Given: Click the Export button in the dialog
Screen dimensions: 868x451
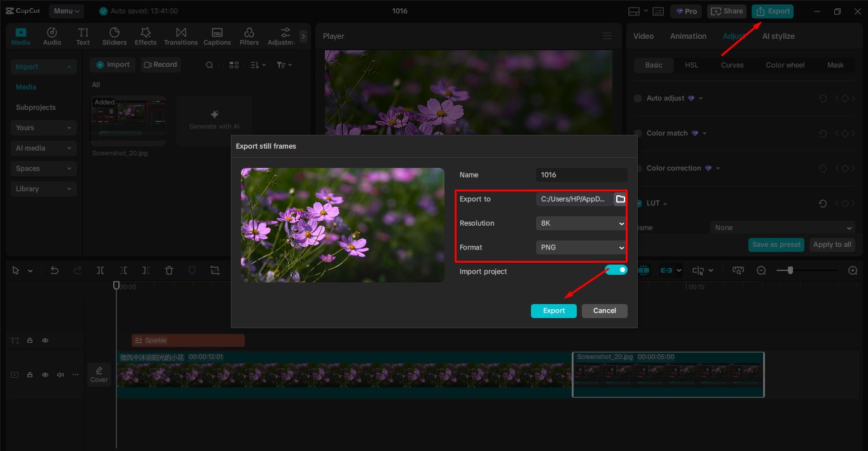Looking at the screenshot, I should (553, 311).
